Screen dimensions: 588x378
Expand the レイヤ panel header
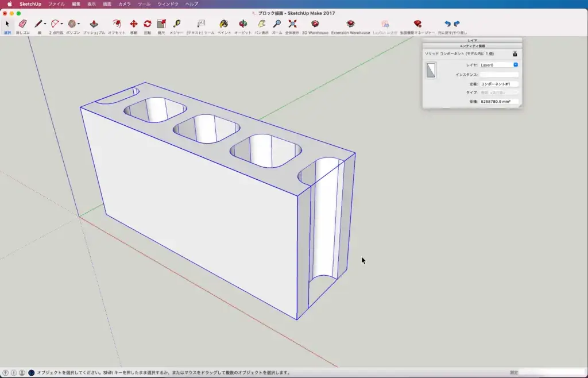(472, 40)
